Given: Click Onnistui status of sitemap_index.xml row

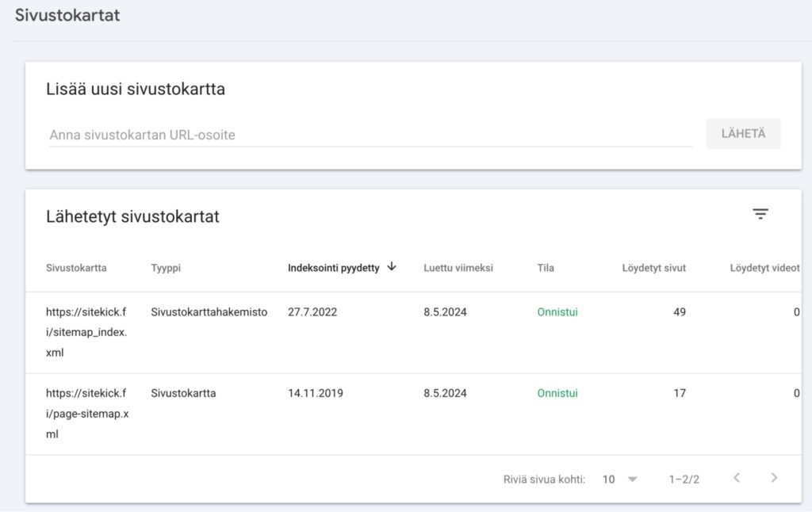Looking at the screenshot, I should tap(557, 312).
